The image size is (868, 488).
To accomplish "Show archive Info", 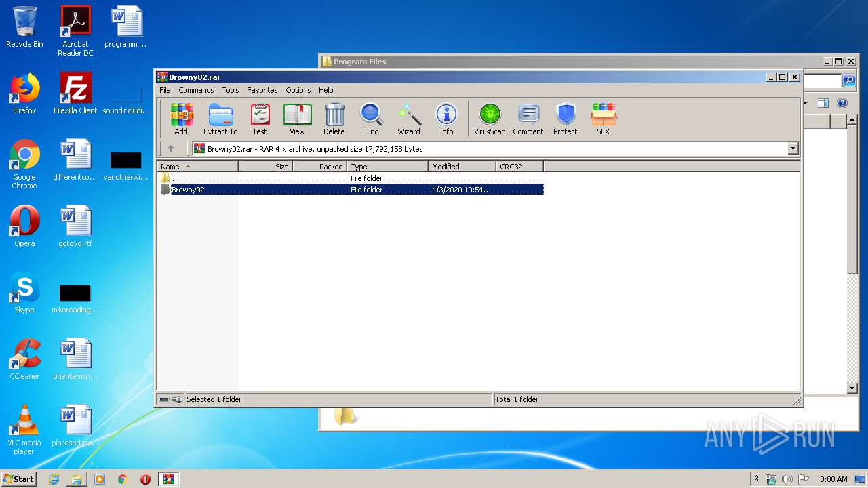I will [446, 119].
